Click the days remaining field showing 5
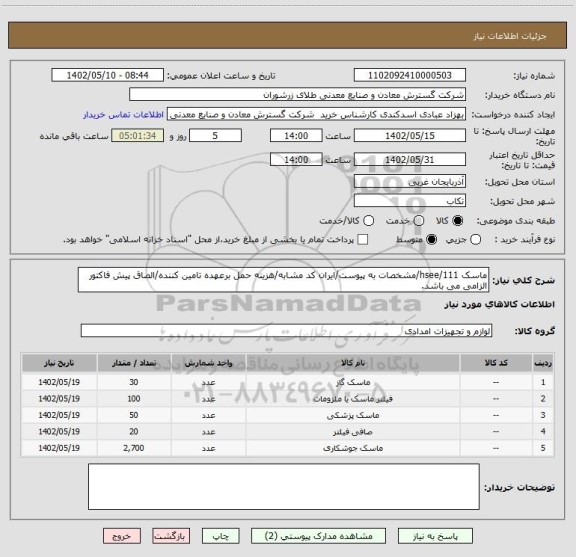576x557 pixels. pyautogui.click(x=215, y=136)
